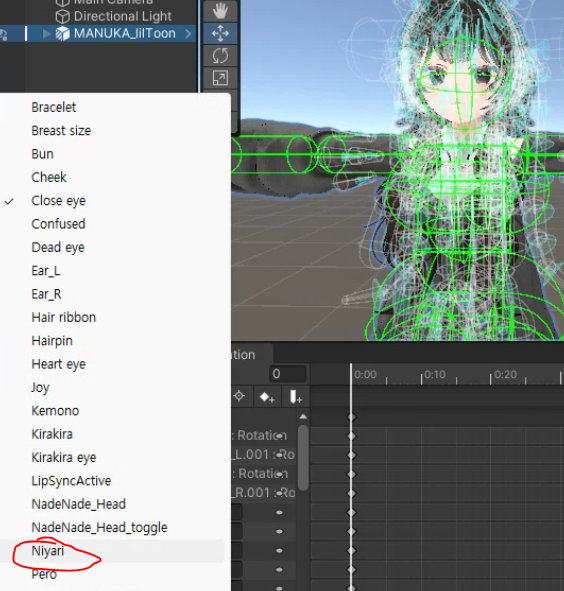Click the 0:10 mark on timeline ruler
This screenshot has width=564, height=591.
[x=435, y=375]
